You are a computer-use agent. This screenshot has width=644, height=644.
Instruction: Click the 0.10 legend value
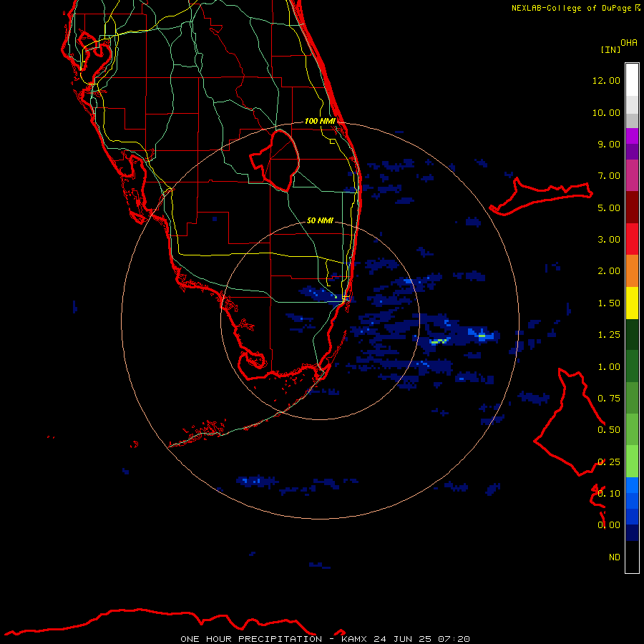point(609,494)
